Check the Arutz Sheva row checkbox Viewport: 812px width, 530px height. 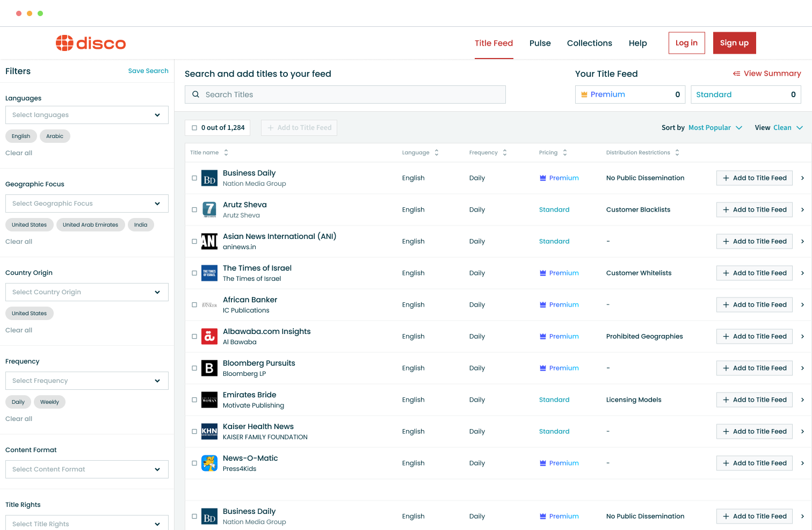click(x=194, y=210)
